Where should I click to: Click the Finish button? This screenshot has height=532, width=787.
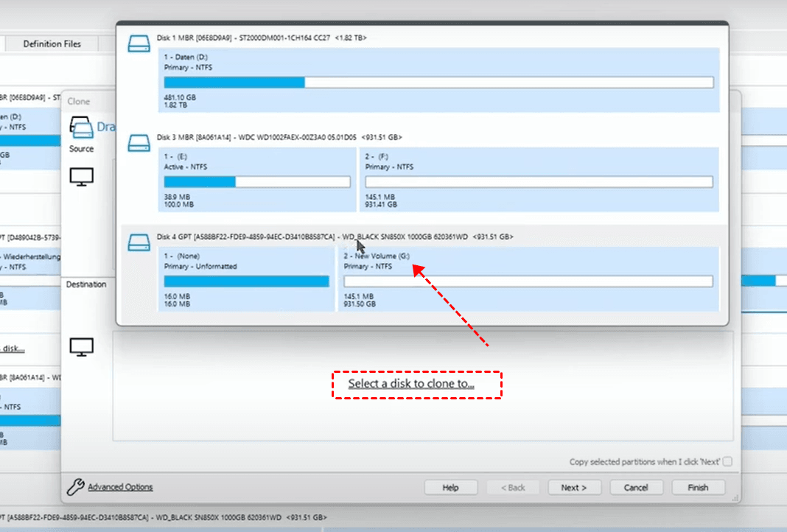click(698, 487)
